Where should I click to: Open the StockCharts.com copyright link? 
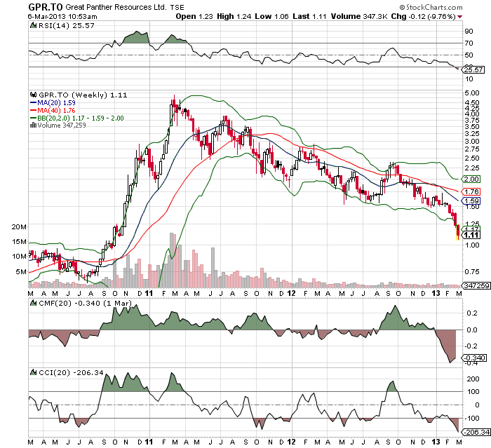[x=431, y=7]
